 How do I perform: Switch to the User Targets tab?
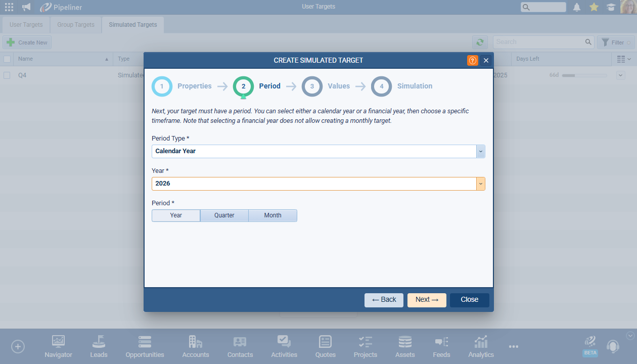coord(26,25)
